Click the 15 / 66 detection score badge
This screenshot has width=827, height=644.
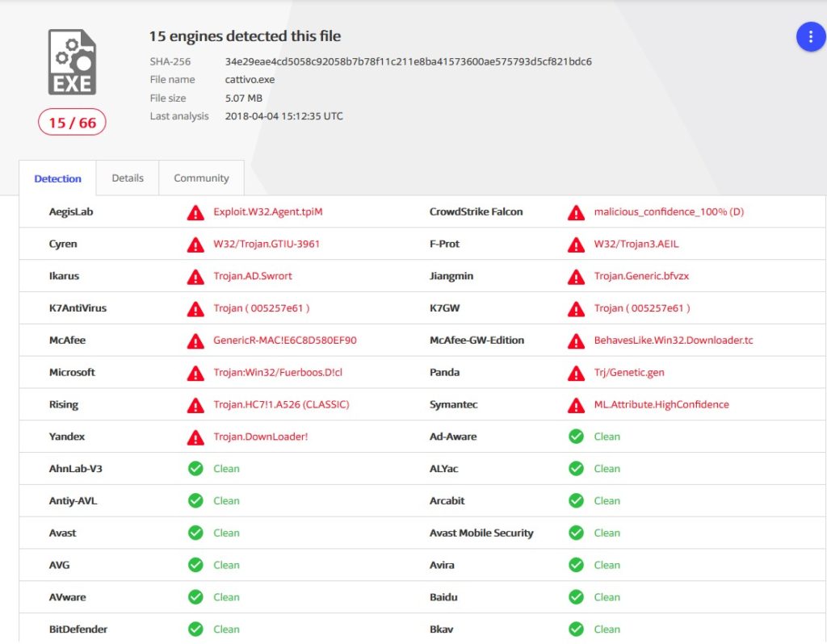click(72, 123)
